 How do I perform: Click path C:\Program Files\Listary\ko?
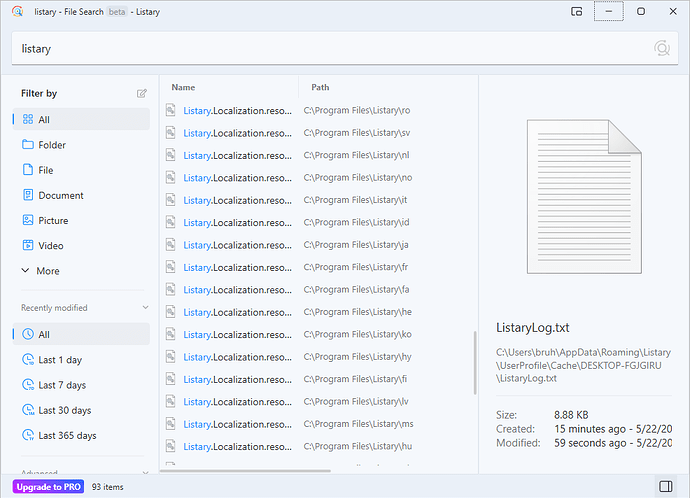coord(357,334)
